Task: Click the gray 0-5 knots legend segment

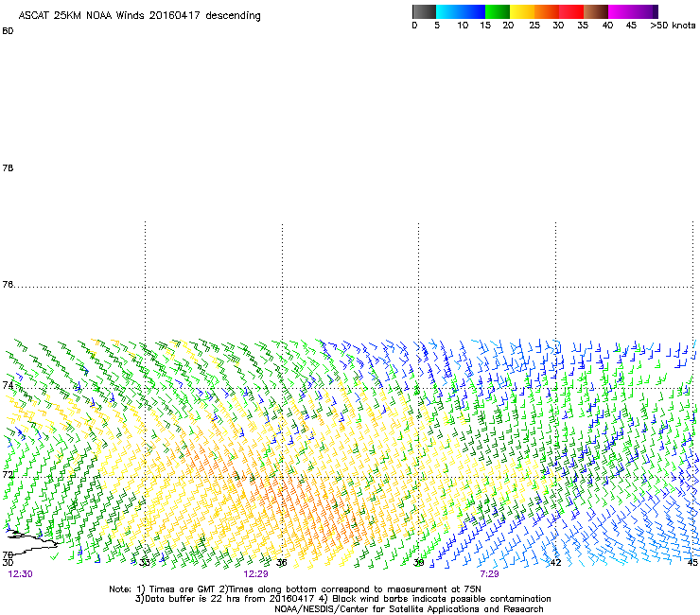Action: coord(424,11)
